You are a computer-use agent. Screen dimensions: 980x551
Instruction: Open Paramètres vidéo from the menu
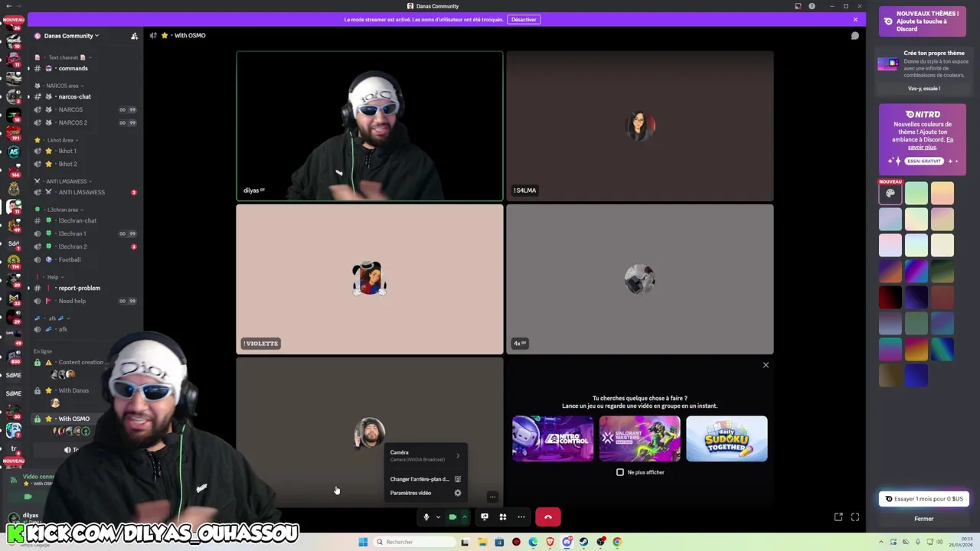click(425, 493)
